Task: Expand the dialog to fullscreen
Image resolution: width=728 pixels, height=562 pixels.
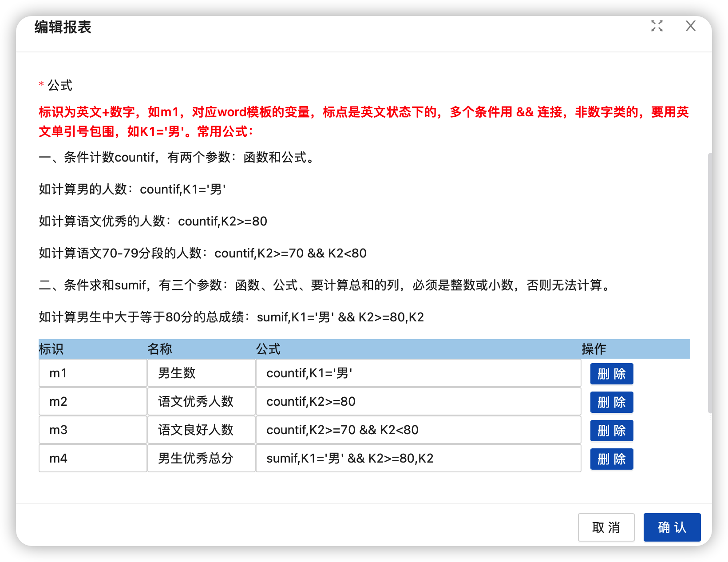Action: pyautogui.click(x=657, y=26)
